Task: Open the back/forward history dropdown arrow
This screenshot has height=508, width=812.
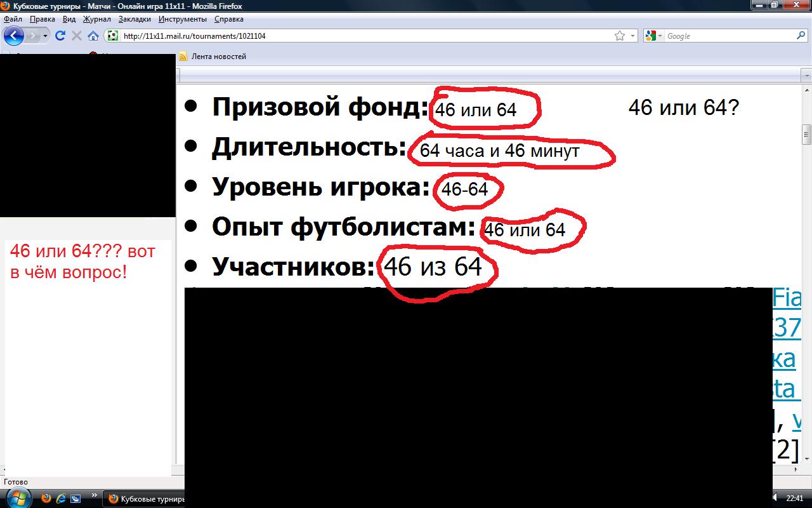Action: (x=45, y=36)
